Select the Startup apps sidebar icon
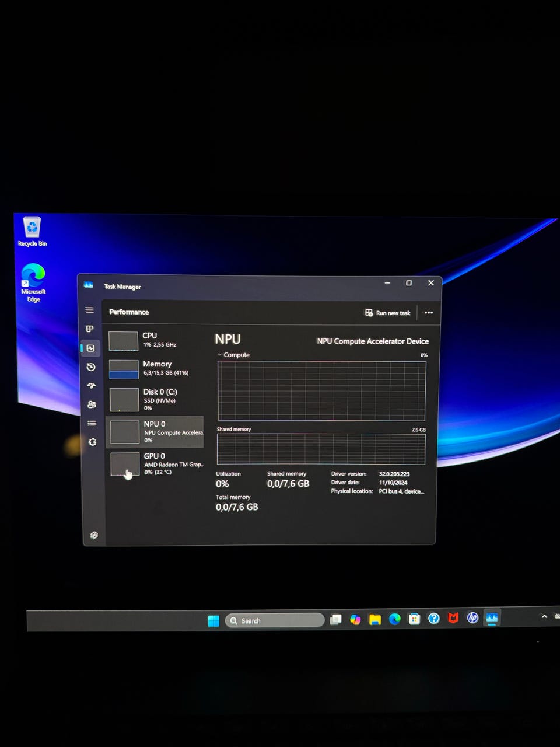 click(x=91, y=386)
